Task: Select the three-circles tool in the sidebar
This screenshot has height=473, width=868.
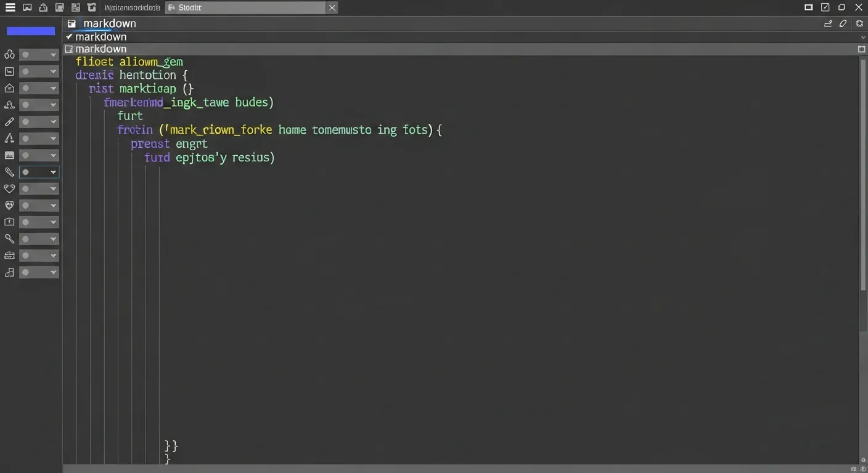Action: point(9,55)
